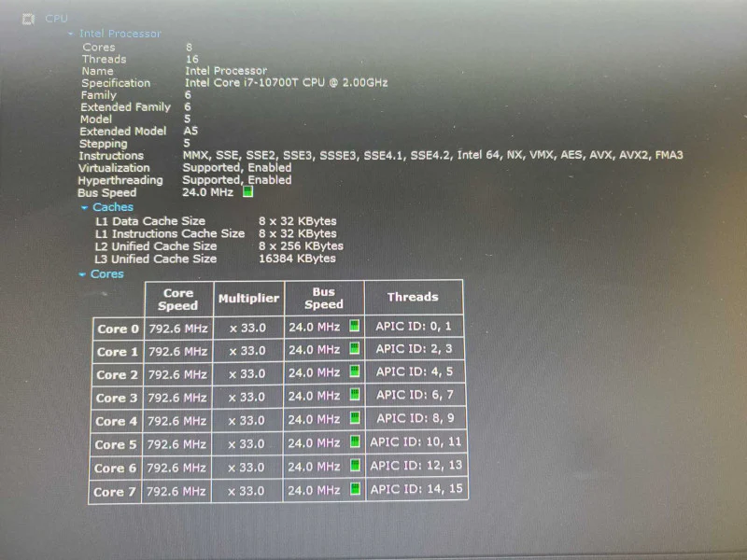The width and height of the screenshot is (747, 560).
Task: Click the Threads column header
Action: tap(413, 297)
